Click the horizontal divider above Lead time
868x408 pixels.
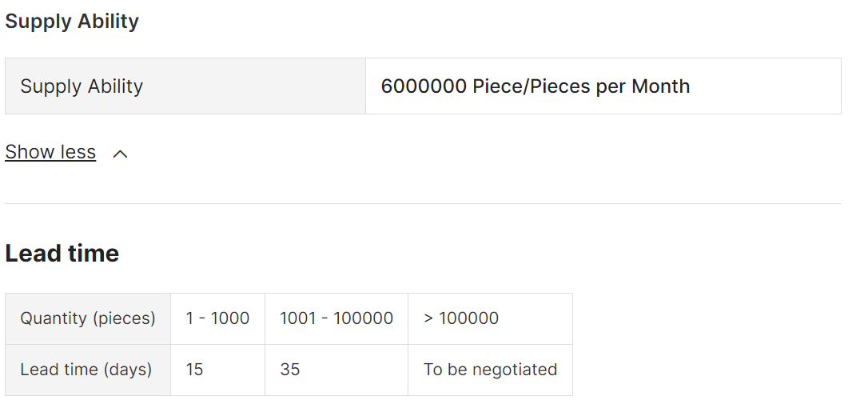(423, 203)
